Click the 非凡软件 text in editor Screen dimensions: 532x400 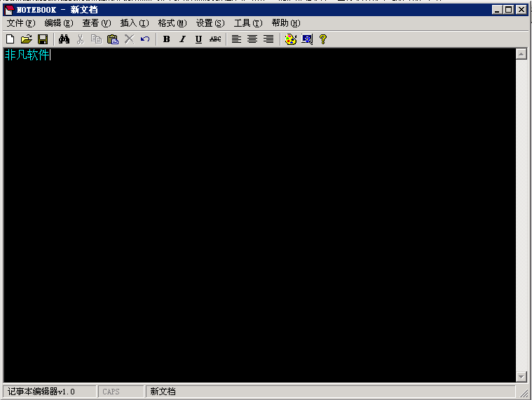point(27,55)
